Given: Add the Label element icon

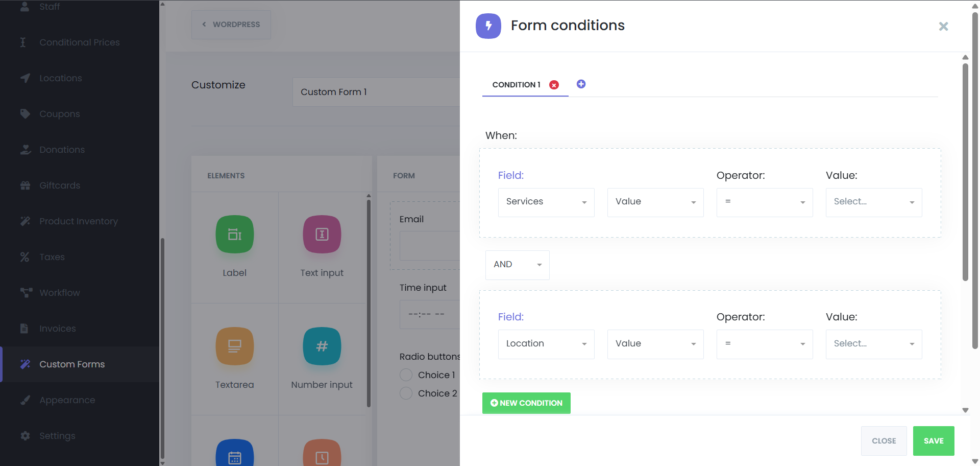Looking at the screenshot, I should (235, 234).
